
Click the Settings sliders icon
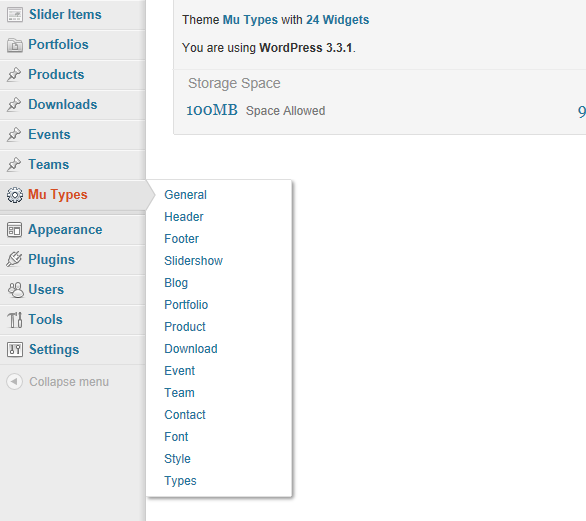click(15, 350)
